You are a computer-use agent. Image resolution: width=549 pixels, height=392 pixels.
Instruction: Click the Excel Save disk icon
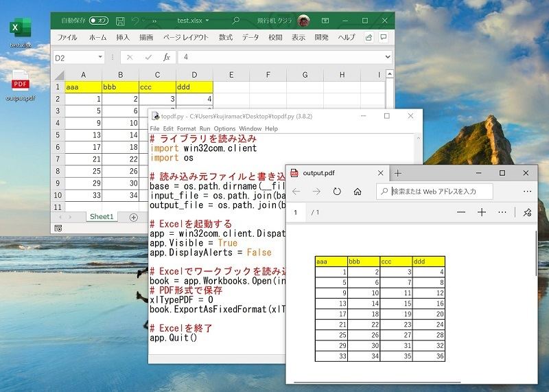(x=120, y=21)
